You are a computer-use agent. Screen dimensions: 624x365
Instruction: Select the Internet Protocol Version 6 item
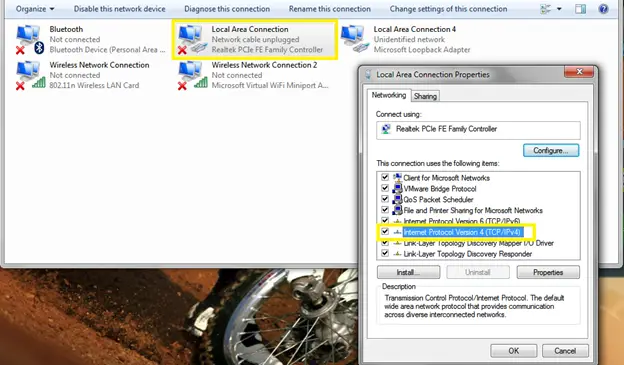tap(462, 221)
